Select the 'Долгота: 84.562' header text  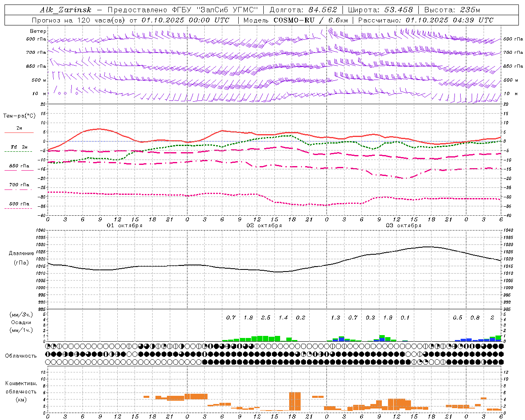point(304,10)
